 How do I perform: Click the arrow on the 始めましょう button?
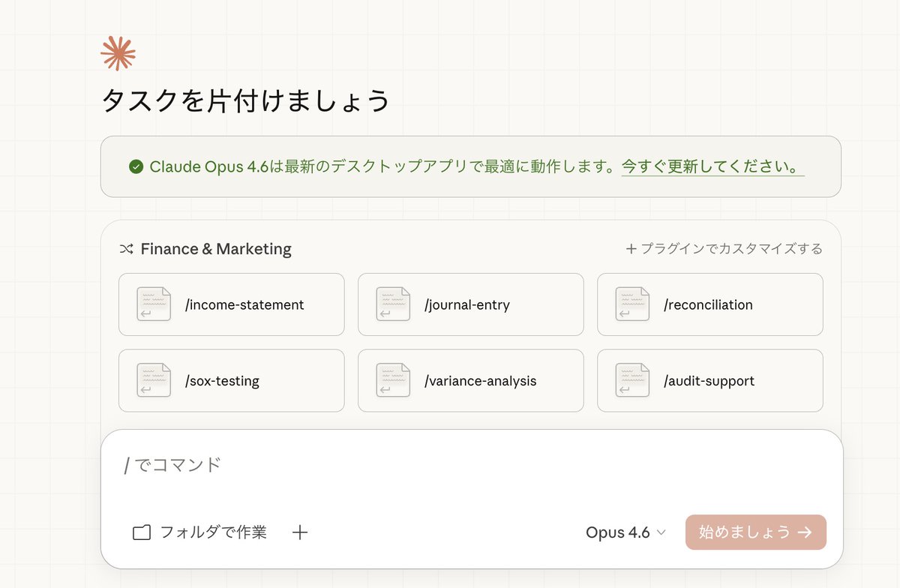tap(805, 532)
